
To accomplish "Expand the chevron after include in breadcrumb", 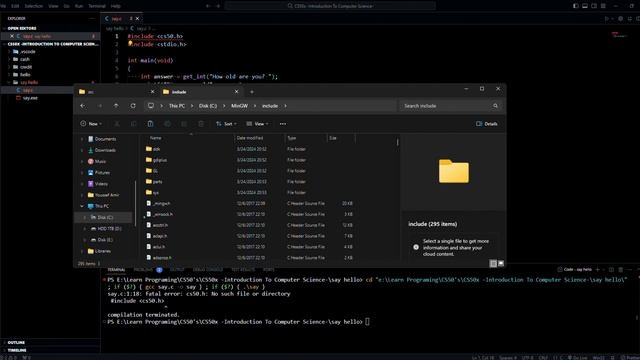I will pyautogui.click(x=285, y=106).
